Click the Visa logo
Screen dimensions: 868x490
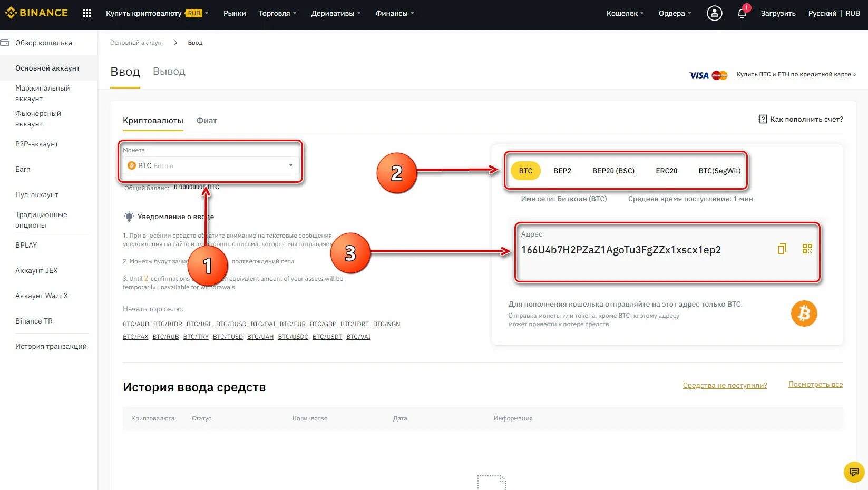[699, 75]
